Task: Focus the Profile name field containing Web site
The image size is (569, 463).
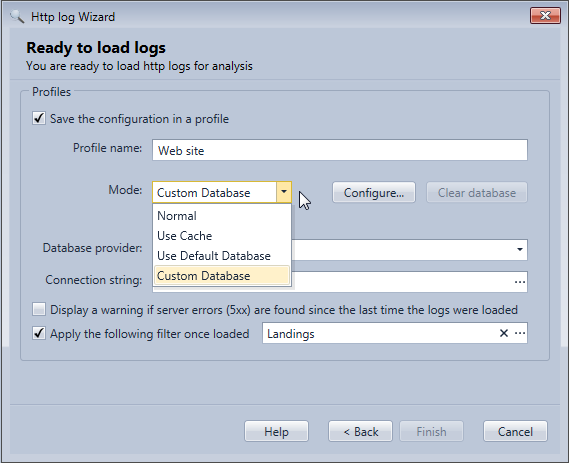Action: [340, 150]
